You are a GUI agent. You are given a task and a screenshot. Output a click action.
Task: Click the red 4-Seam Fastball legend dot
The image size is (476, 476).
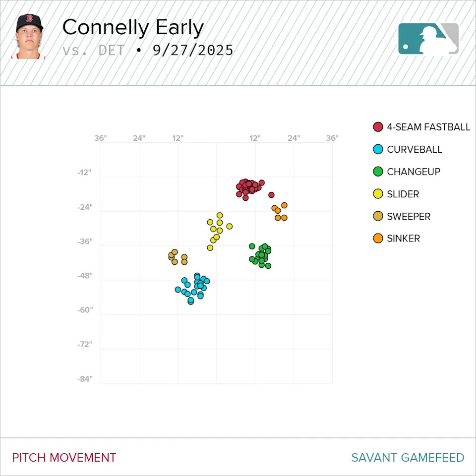click(x=378, y=127)
